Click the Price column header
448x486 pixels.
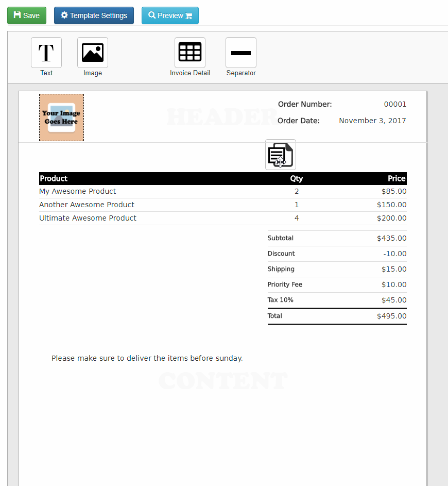[x=397, y=178]
